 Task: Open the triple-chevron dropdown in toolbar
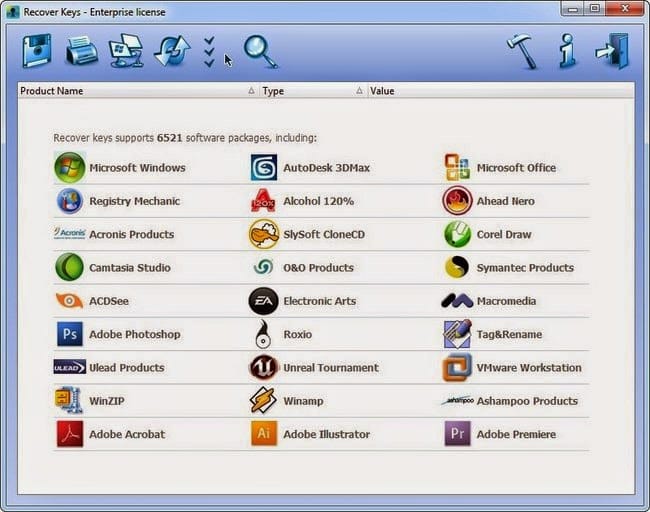point(209,51)
